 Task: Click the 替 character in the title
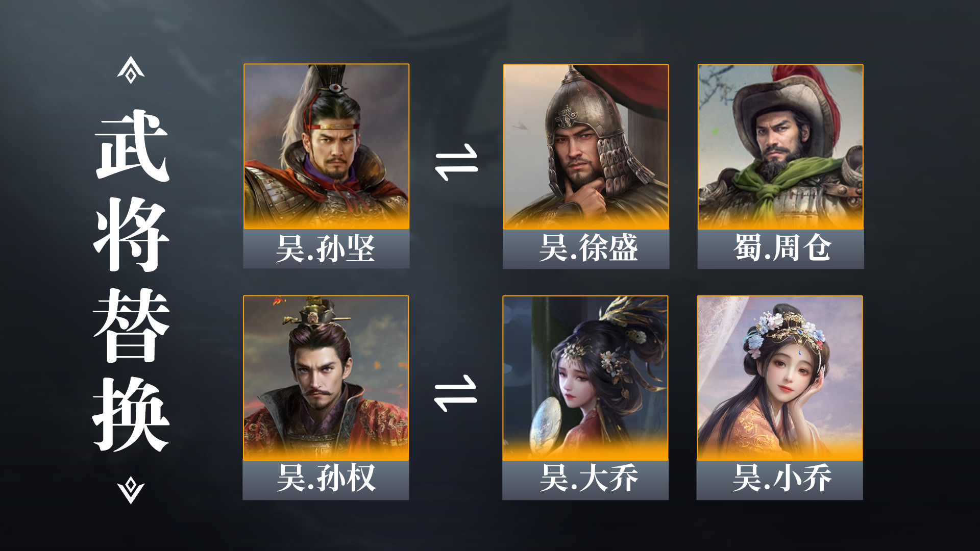(132, 324)
